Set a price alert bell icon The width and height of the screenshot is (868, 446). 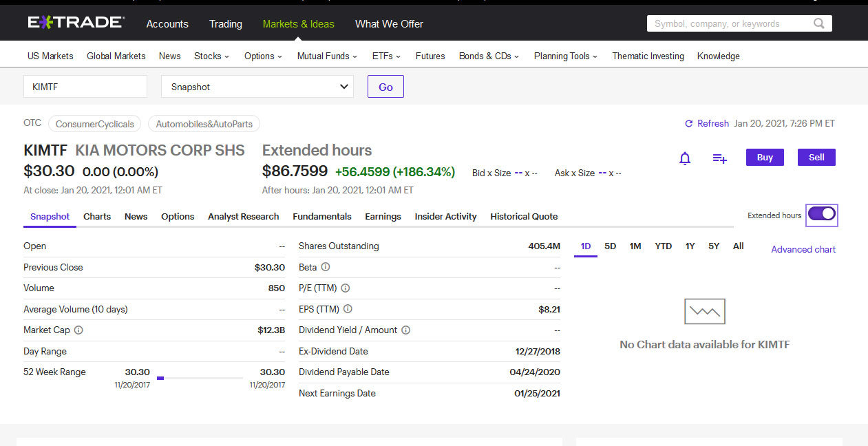(x=685, y=158)
